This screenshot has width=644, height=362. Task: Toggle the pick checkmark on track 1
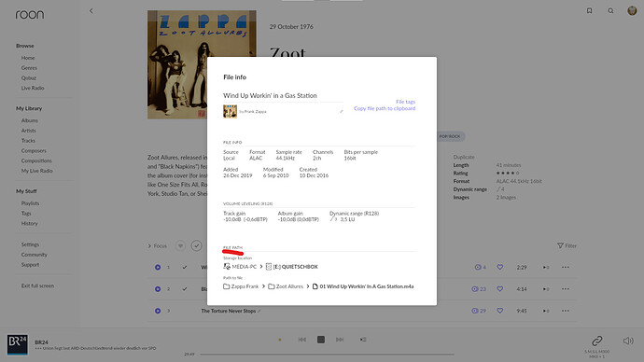(185, 267)
